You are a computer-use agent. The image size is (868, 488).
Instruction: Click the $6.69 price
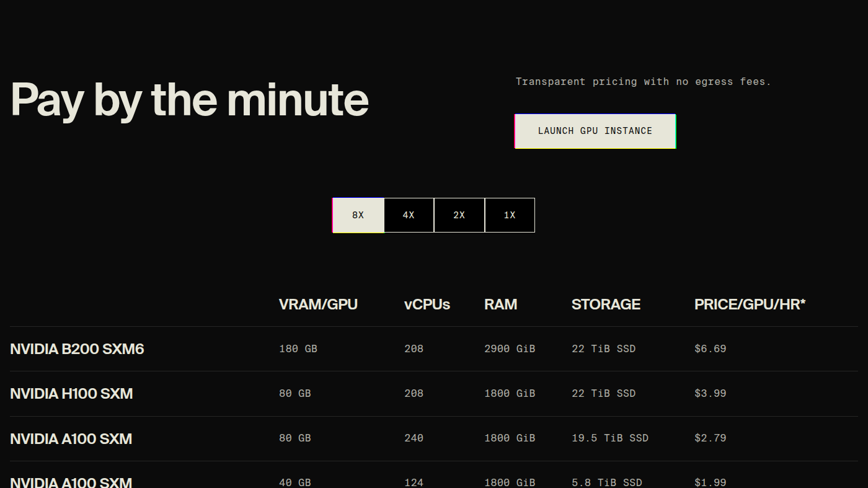tap(710, 349)
